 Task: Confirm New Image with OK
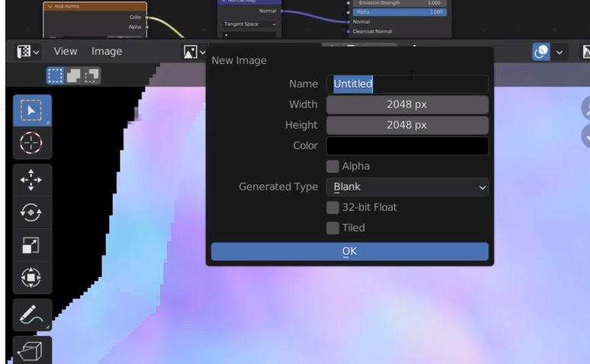(350, 251)
